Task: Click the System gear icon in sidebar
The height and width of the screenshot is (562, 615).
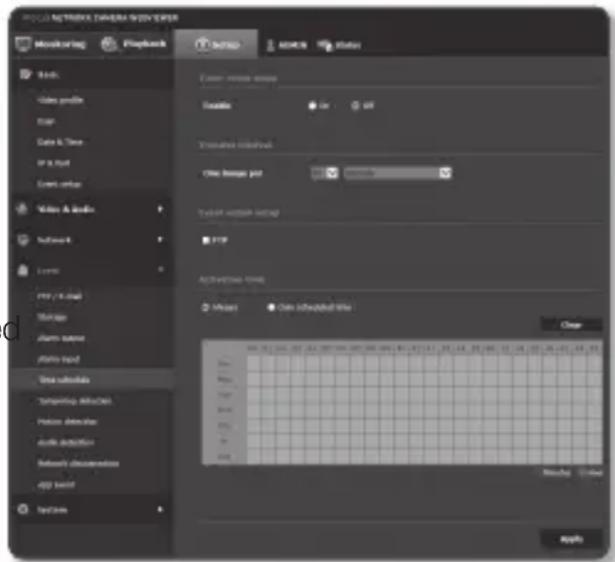Action: pos(23,509)
